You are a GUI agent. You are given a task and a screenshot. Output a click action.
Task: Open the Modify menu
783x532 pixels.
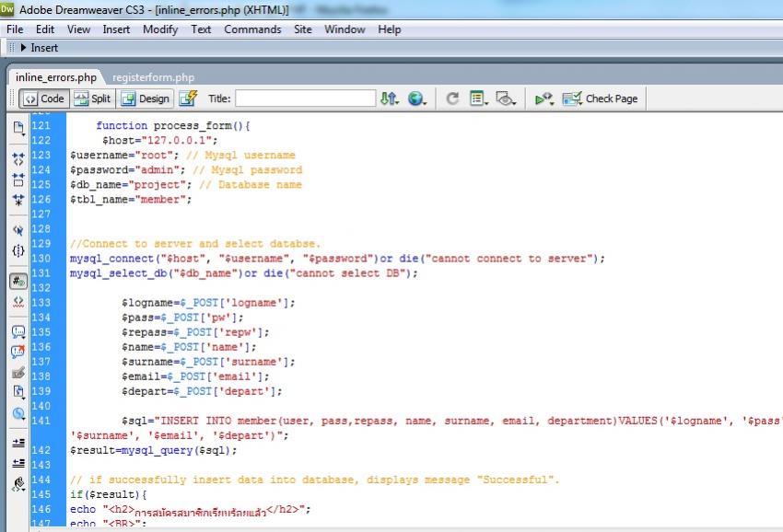pyautogui.click(x=159, y=29)
